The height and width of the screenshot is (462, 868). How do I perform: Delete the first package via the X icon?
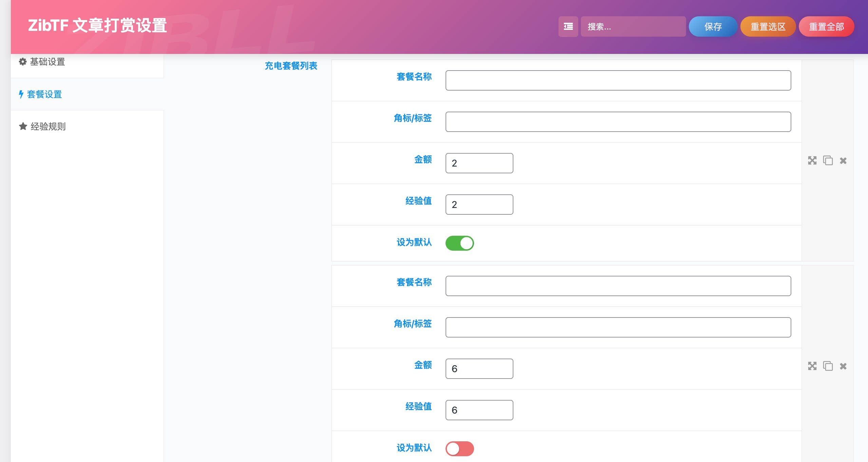pyautogui.click(x=843, y=160)
